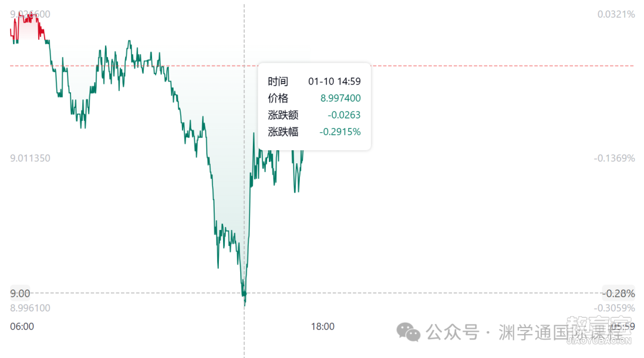
Task: Click the -0.3059% bottom percentage label
Action: (614, 308)
